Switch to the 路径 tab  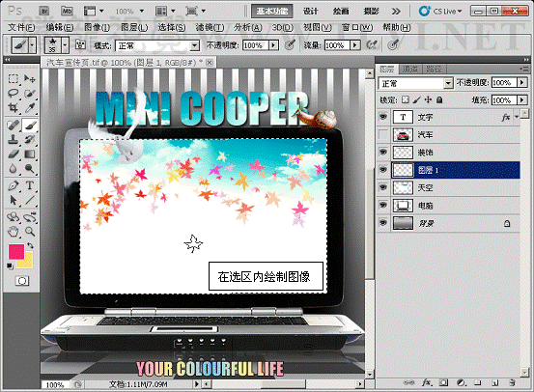[434, 70]
